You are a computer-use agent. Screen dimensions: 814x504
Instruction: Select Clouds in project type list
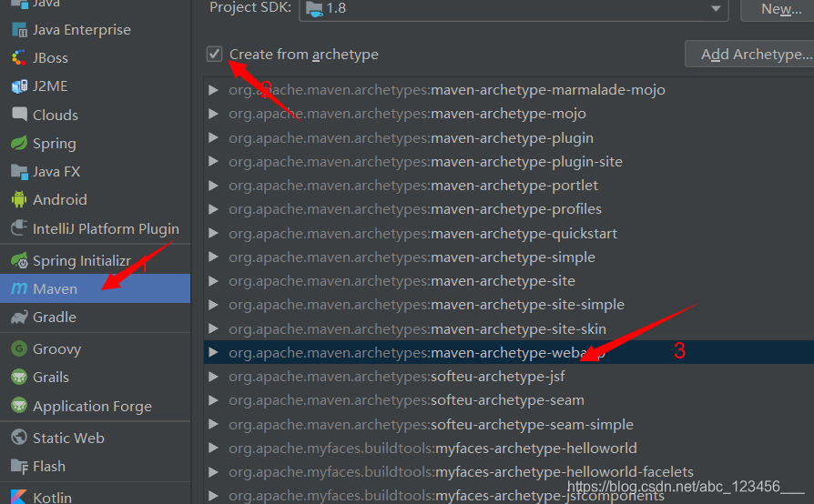point(95,115)
